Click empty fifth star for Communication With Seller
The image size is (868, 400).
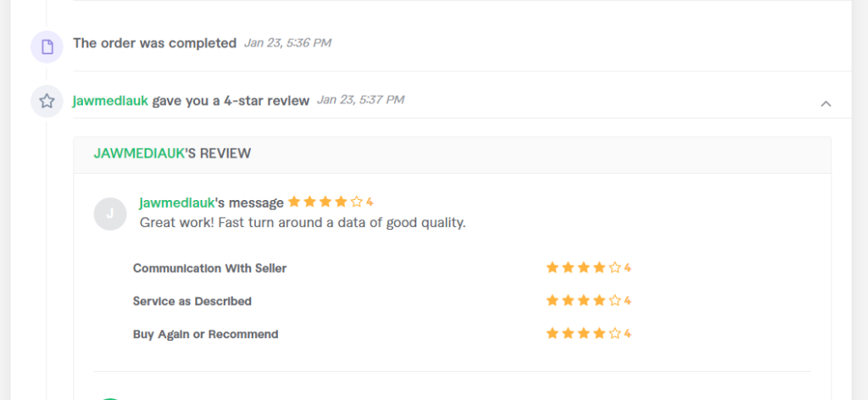pyautogui.click(x=615, y=268)
